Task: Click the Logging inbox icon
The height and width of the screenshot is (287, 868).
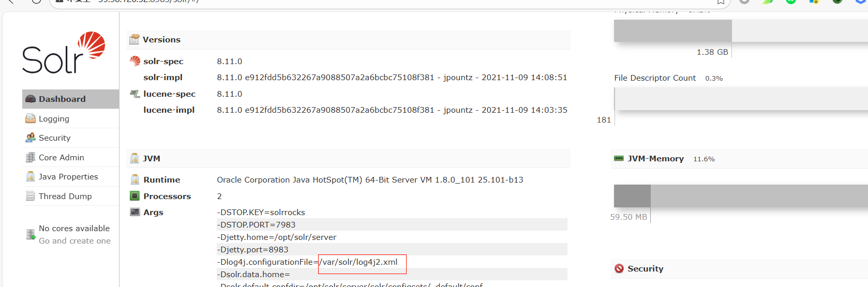Action: coord(31,118)
